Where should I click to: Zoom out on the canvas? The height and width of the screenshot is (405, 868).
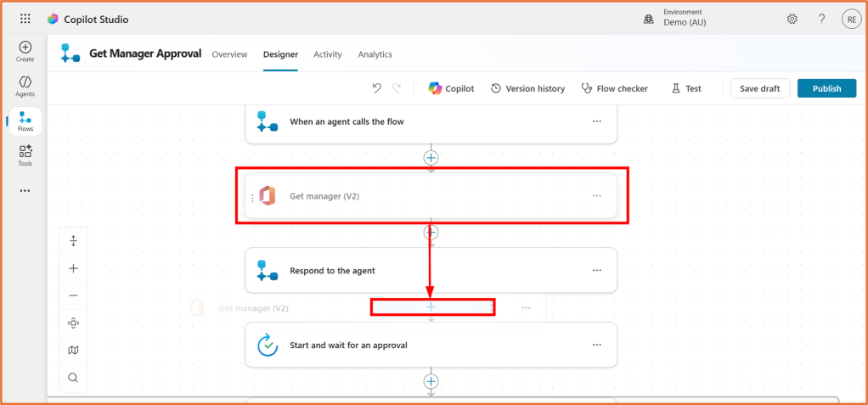(x=73, y=295)
